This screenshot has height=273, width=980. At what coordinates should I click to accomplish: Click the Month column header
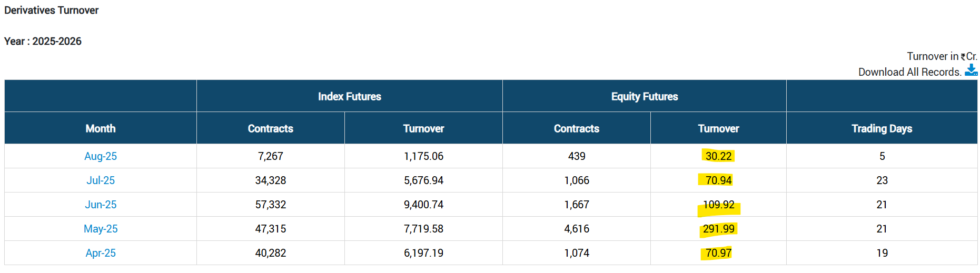(x=101, y=128)
